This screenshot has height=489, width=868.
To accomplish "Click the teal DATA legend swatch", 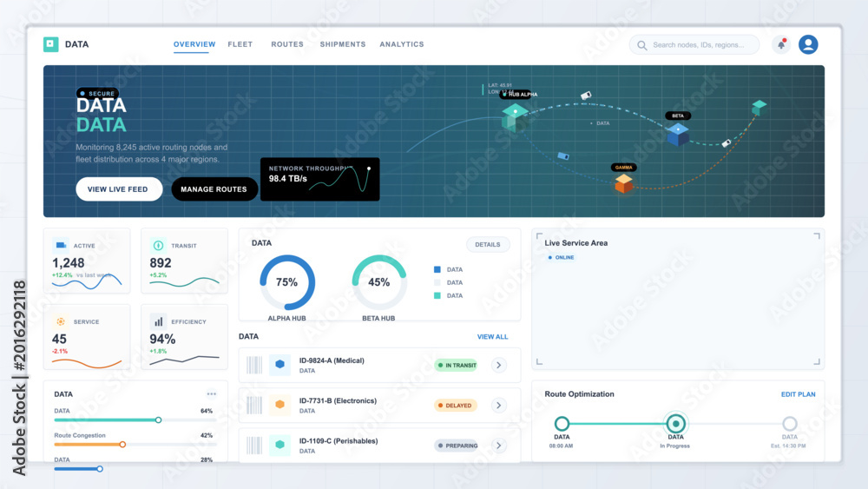I will [437, 295].
